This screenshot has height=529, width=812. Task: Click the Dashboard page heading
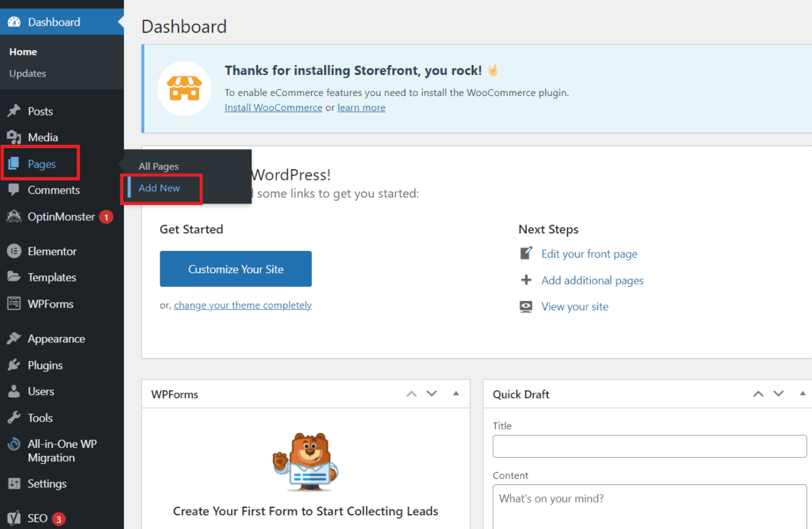184,26
